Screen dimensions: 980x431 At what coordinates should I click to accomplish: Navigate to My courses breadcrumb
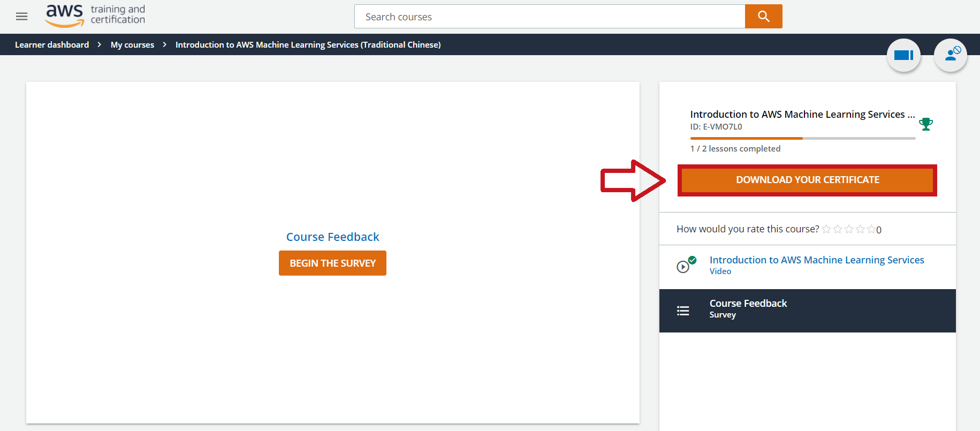click(x=132, y=45)
